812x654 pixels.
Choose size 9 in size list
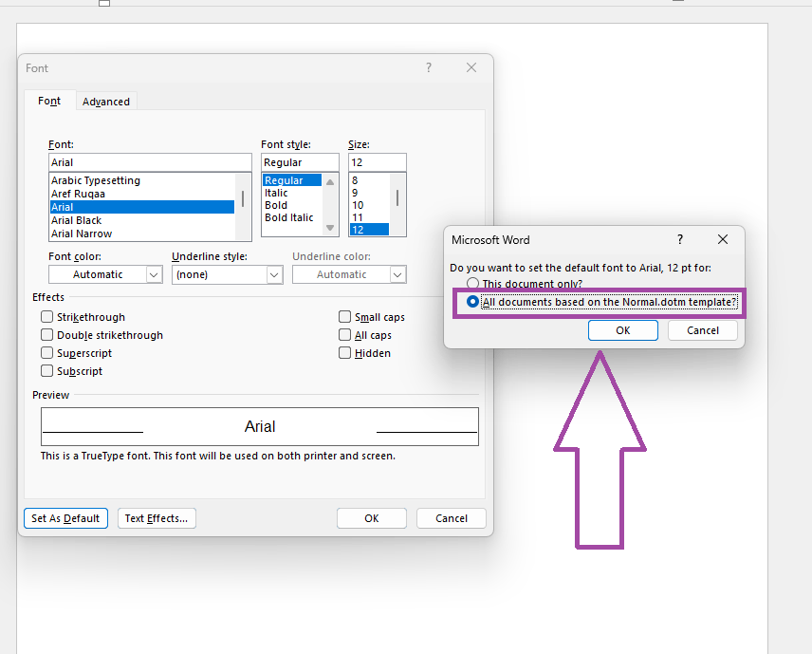(x=369, y=193)
